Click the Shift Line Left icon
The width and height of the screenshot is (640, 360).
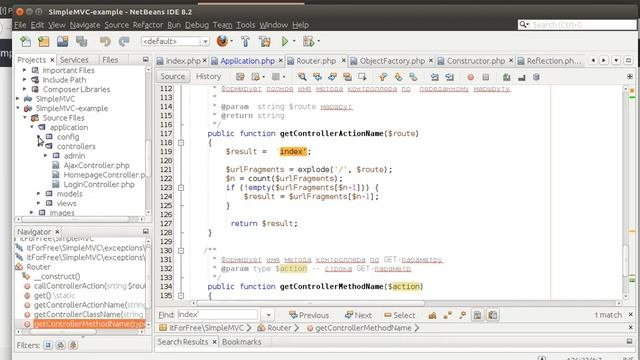(435, 77)
